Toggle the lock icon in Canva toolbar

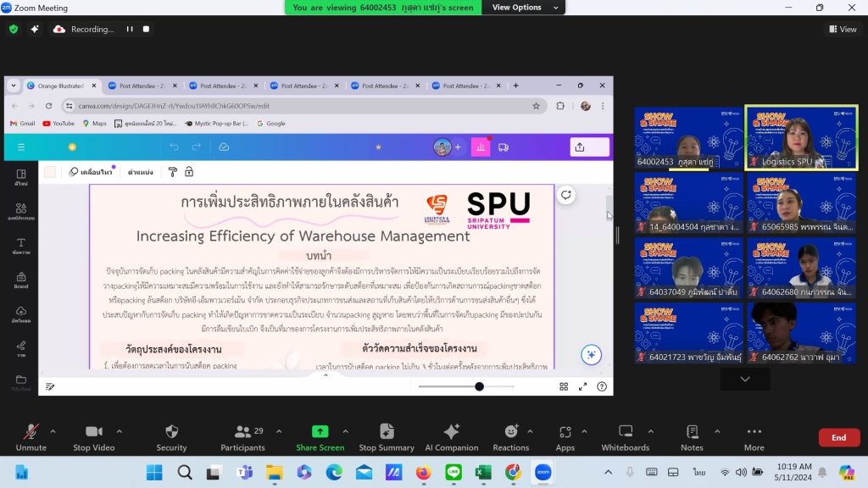click(189, 172)
